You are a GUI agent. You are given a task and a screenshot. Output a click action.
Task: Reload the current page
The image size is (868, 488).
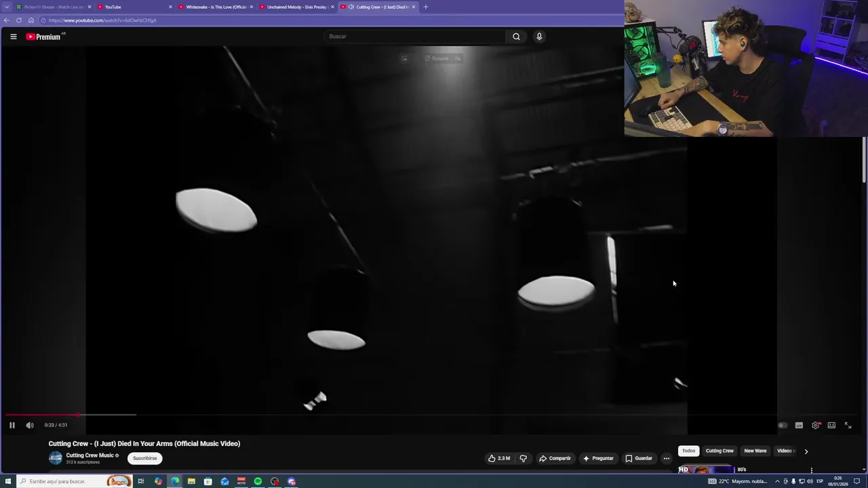pos(19,20)
